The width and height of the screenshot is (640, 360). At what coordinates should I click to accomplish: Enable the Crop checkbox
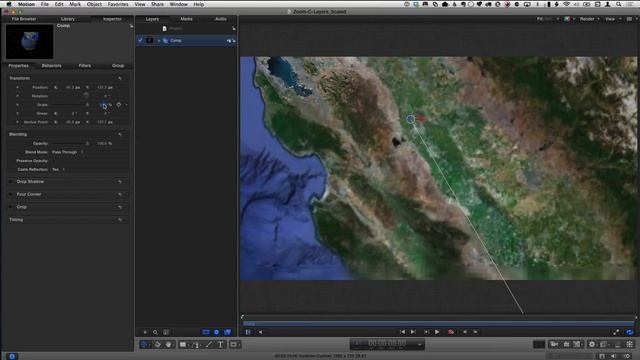[x=11, y=207]
